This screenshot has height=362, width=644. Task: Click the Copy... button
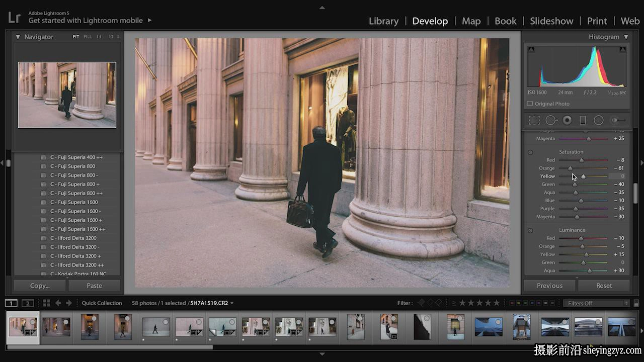[40, 286]
